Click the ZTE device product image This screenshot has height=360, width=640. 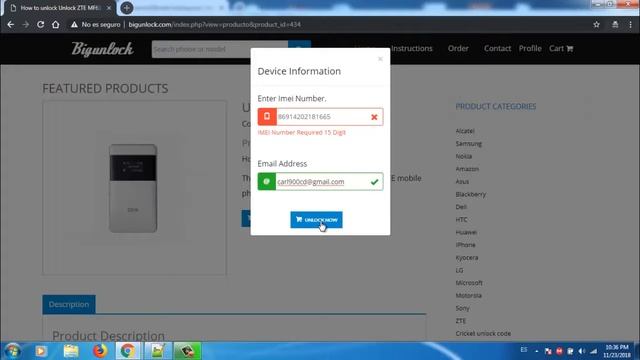(x=133, y=188)
